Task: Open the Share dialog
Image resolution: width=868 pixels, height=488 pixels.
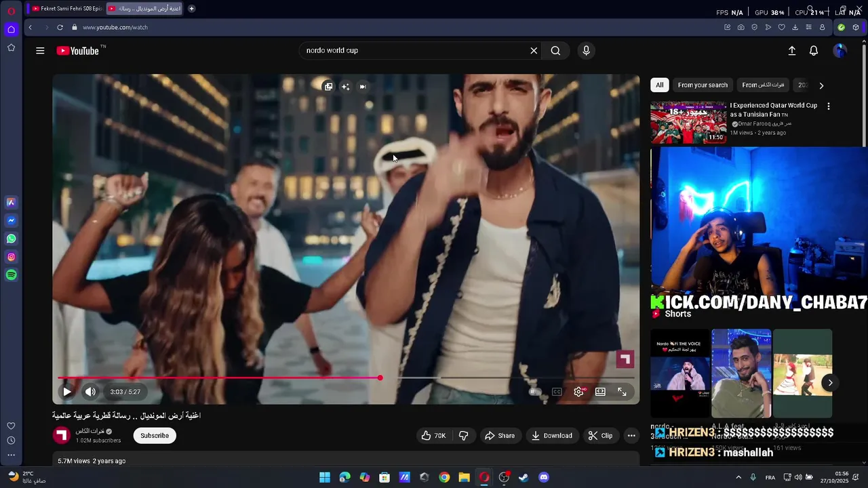Action: [x=500, y=436]
